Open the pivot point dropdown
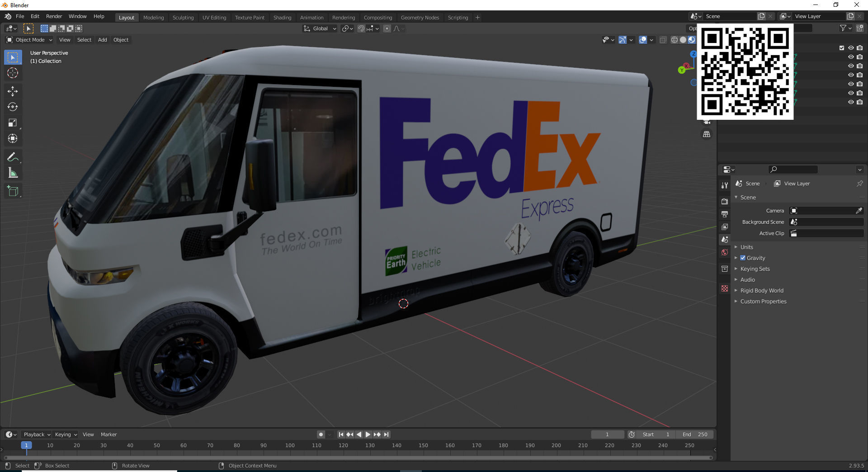The width and height of the screenshot is (868, 472). click(x=347, y=28)
